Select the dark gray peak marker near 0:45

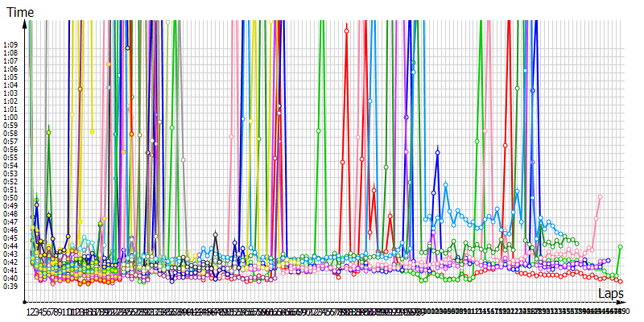click(215, 234)
